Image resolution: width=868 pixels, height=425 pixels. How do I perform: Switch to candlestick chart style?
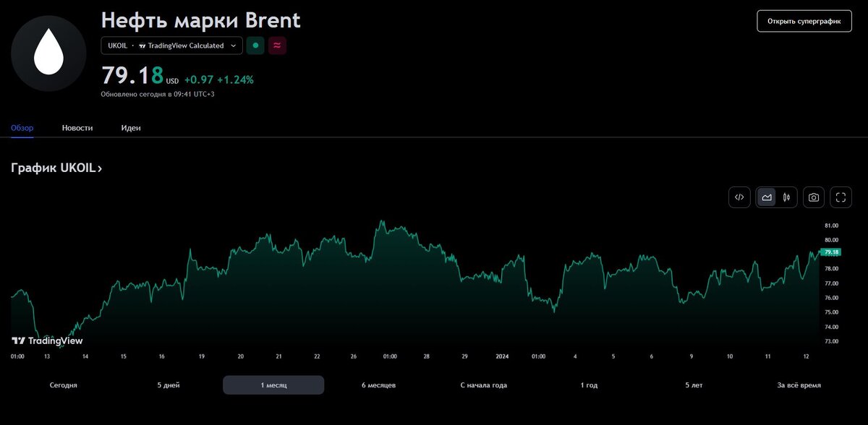click(786, 197)
